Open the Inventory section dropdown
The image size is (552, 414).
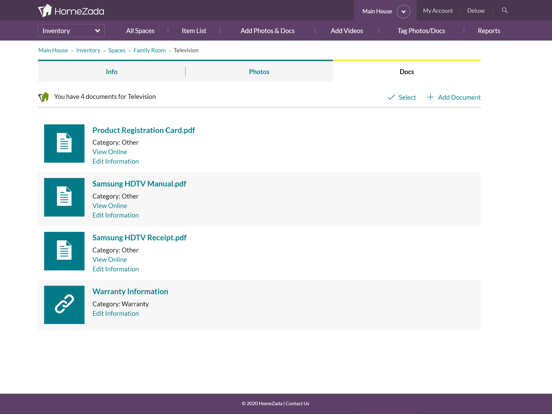(x=71, y=31)
